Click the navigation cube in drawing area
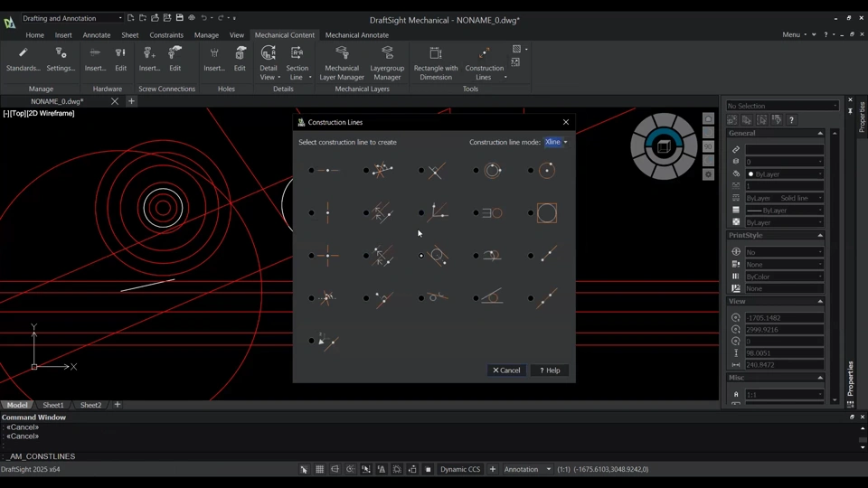The width and height of the screenshot is (868, 488). click(664, 146)
